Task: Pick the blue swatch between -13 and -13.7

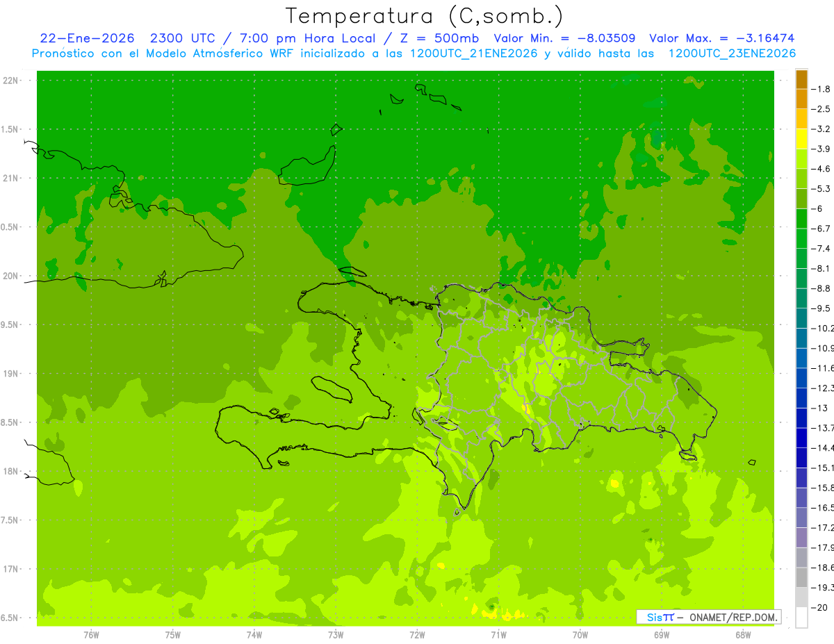Action: coord(801,418)
